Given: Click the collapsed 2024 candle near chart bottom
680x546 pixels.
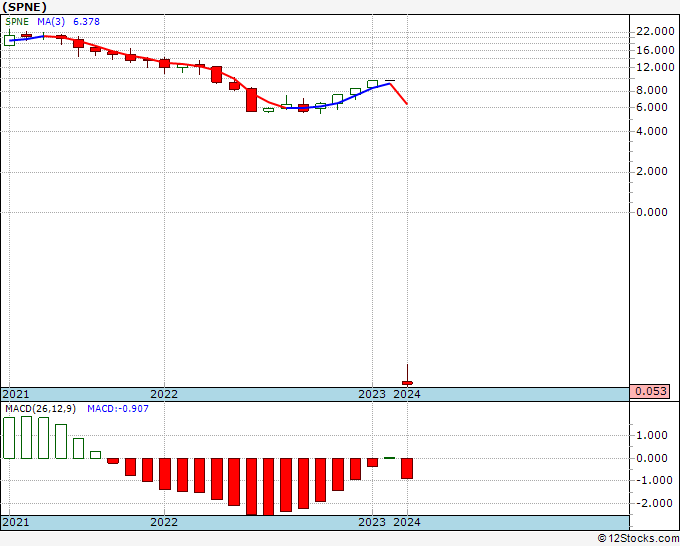Looking at the screenshot, I should (x=407, y=383).
